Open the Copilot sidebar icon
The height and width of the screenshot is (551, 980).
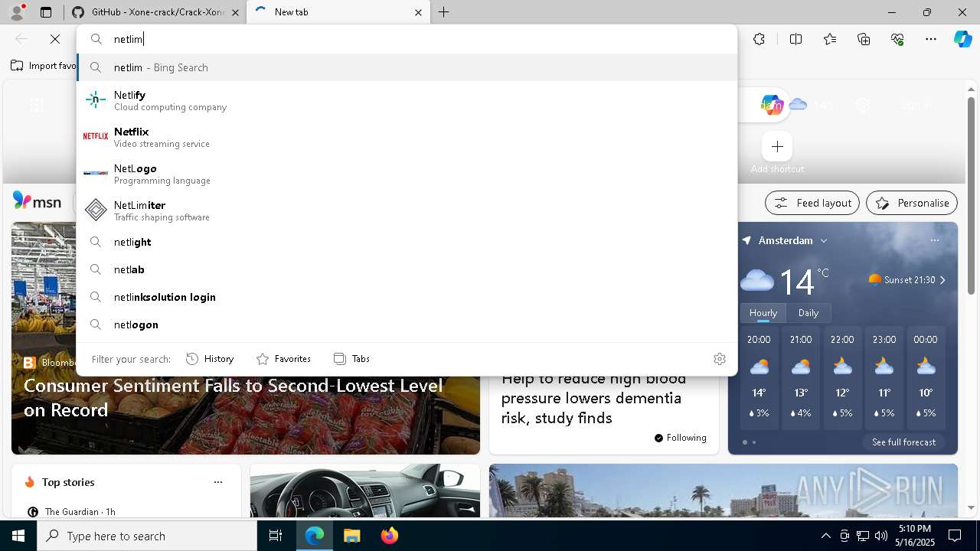(962, 39)
